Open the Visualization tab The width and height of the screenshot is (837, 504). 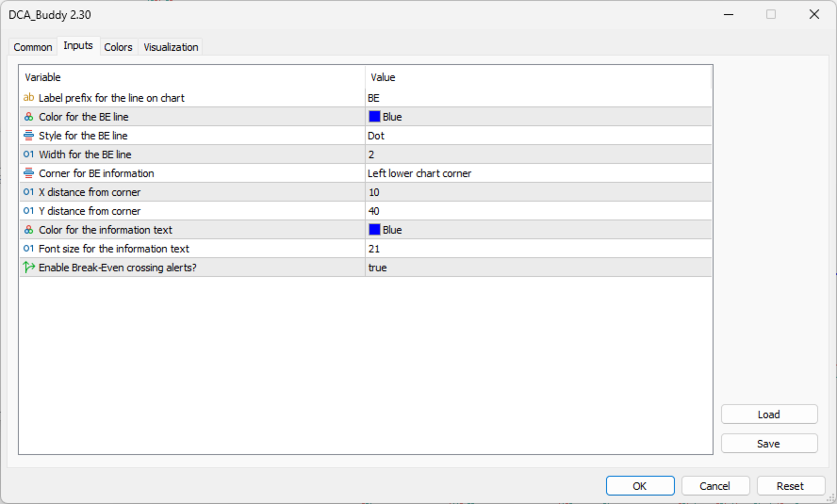(171, 47)
